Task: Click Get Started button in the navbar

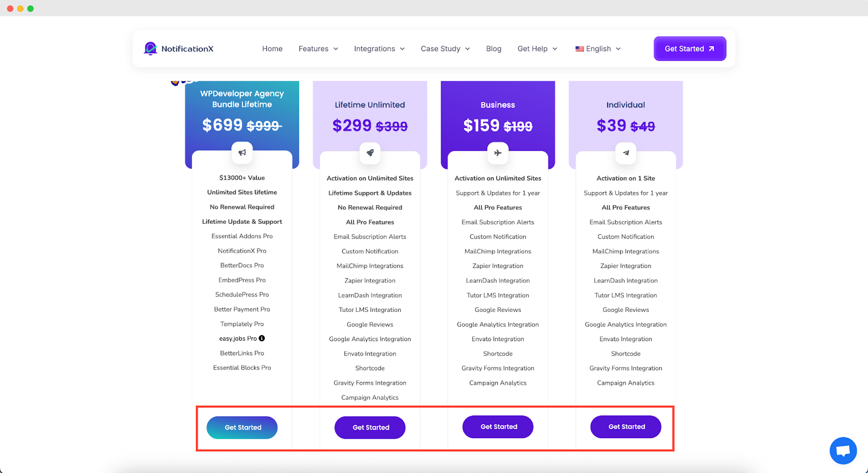Action: pyautogui.click(x=690, y=49)
